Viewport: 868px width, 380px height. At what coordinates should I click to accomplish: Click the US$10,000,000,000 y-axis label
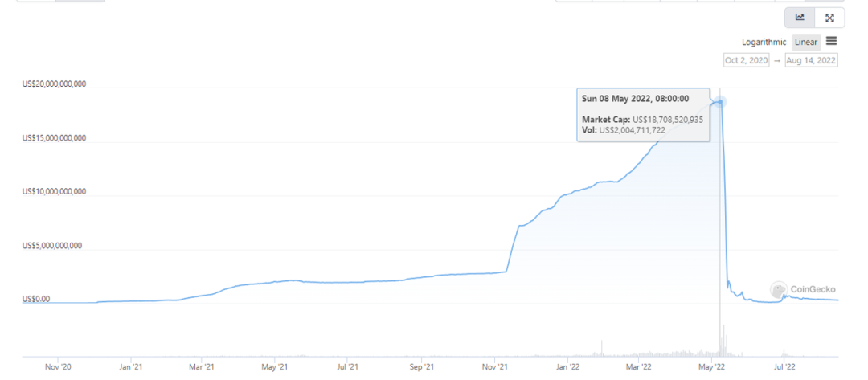54,192
